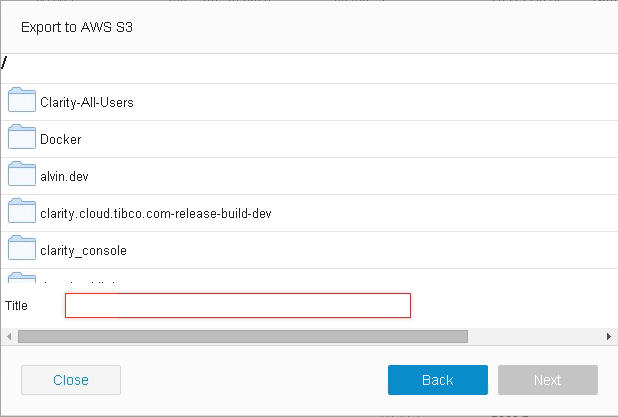
Task: Click the partially hidden folder icon below clarity_console
Action: [22, 279]
